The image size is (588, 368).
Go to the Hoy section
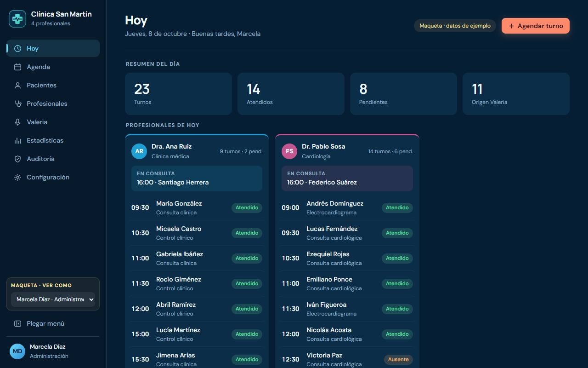point(53,48)
